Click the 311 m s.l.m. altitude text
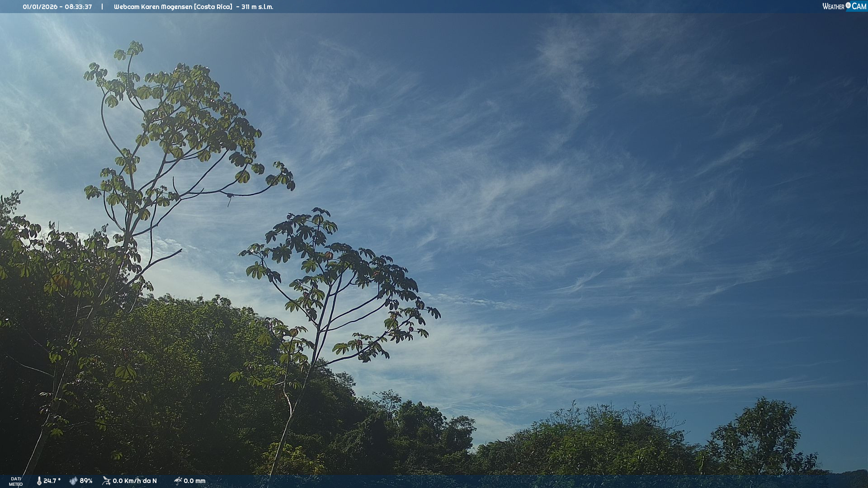 257,7
